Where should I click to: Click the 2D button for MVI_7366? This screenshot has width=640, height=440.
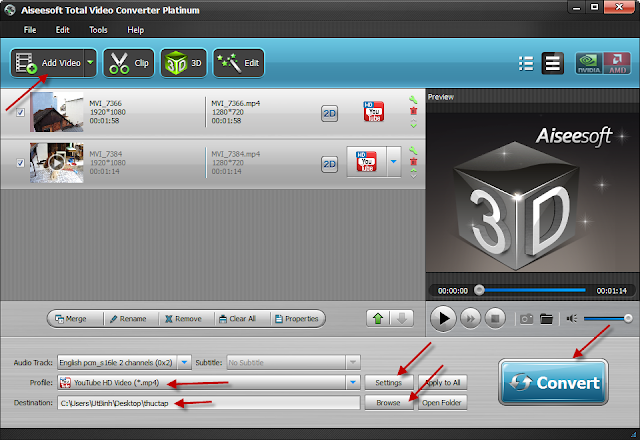pos(329,113)
